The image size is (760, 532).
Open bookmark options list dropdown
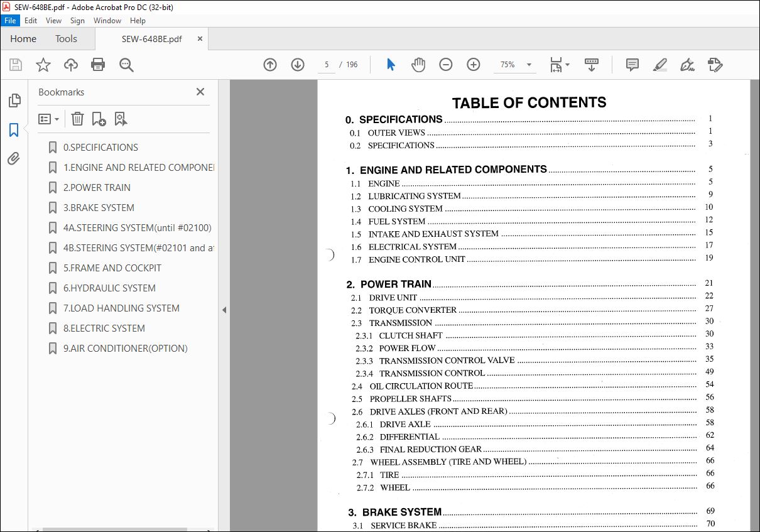click(x=49, y=119)
